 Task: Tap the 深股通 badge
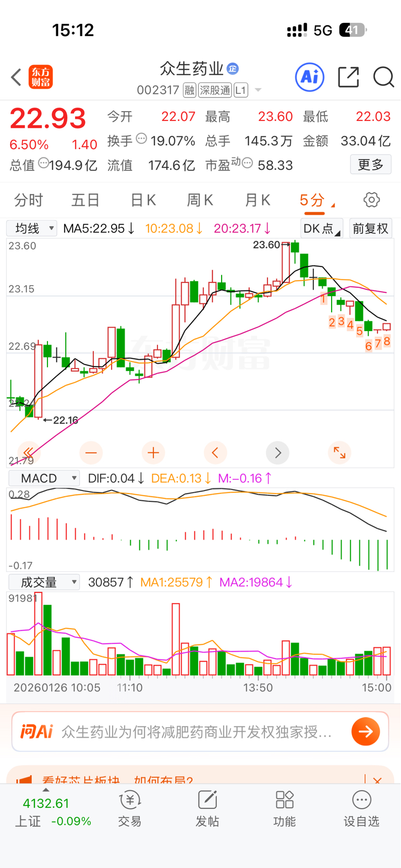pyautogui.click(x=215, y=90)
